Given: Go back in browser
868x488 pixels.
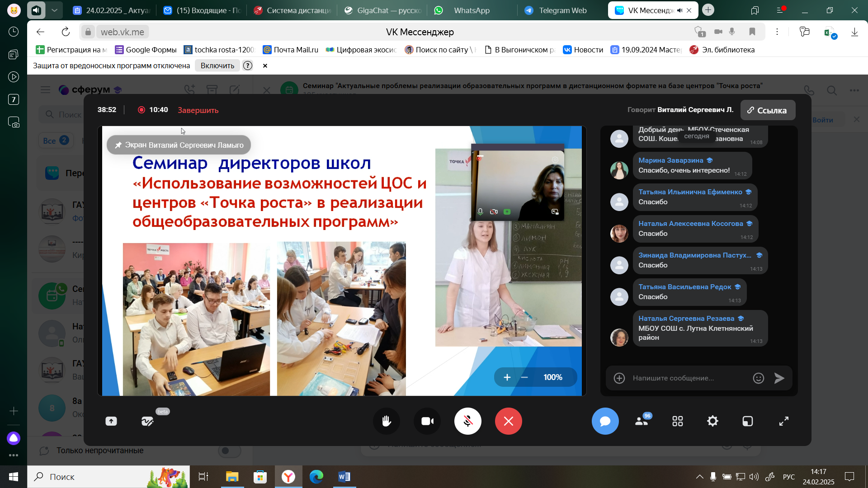Looking at the screenshot, I should 40,32.
